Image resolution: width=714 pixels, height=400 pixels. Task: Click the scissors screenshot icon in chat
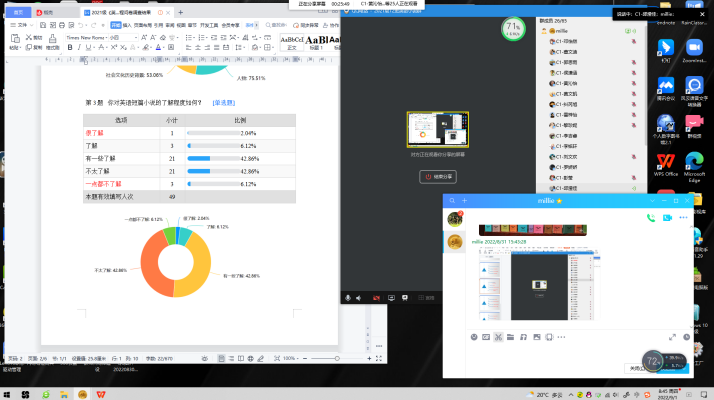pos(498,336)
